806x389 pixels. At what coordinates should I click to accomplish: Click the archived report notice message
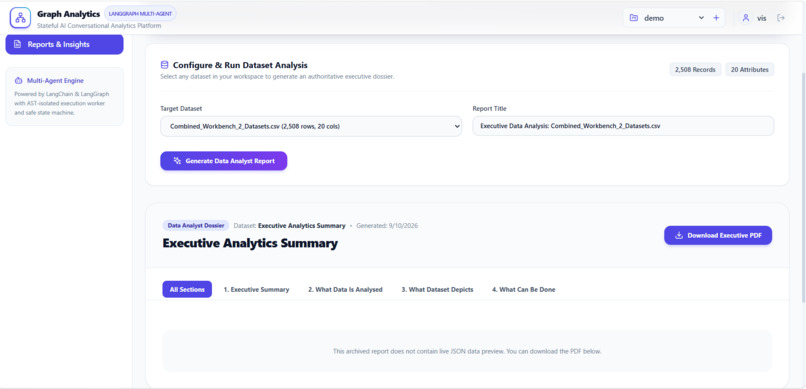coord(467,351)
